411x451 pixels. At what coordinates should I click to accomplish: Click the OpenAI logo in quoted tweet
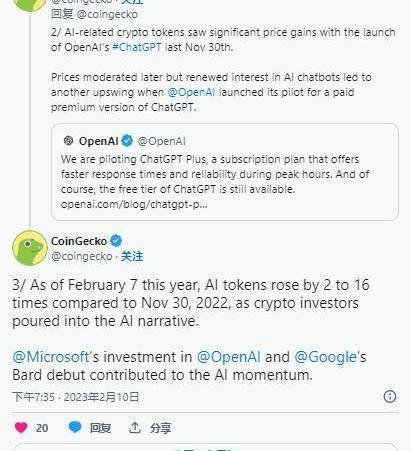(68, 141)
